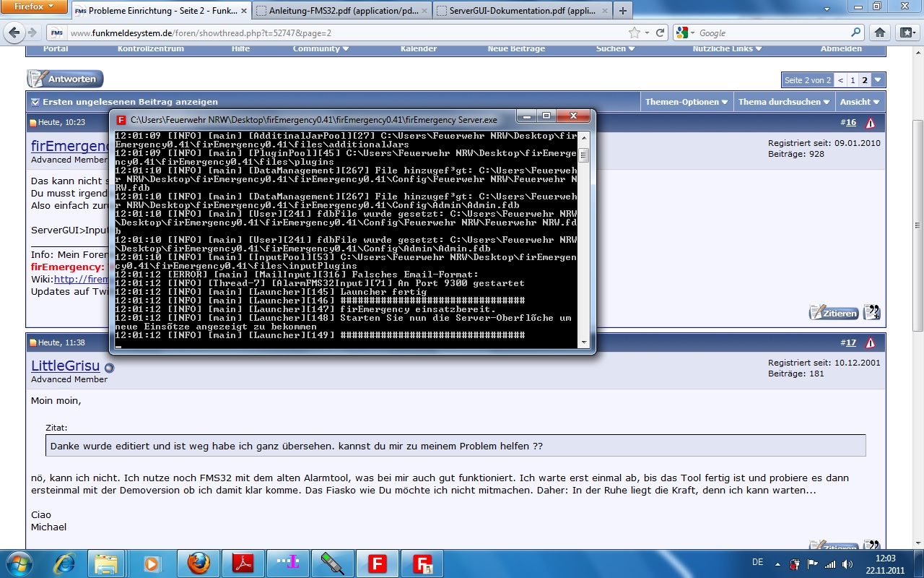Report post #17 via warning triangle

(x=870, y=343)
